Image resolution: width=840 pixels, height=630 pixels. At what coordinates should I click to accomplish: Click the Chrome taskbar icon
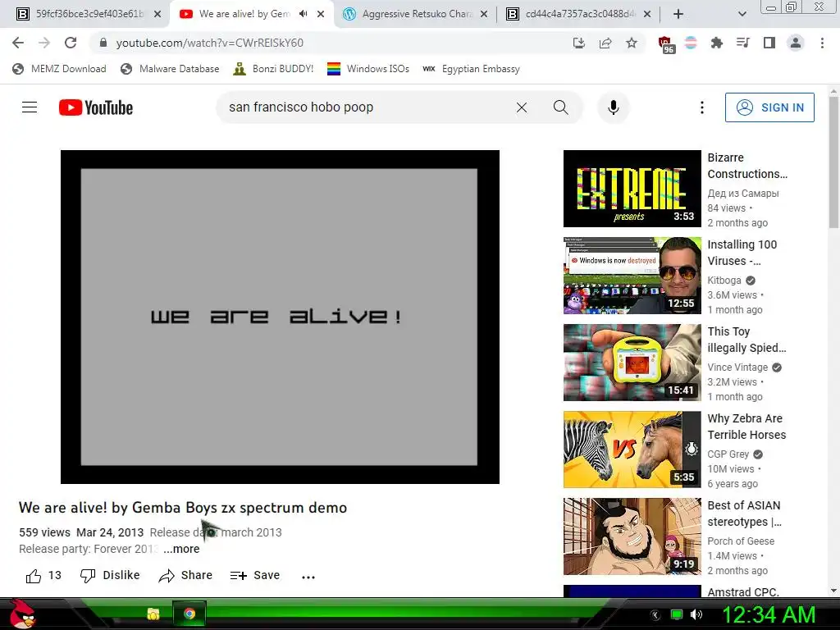189,614
